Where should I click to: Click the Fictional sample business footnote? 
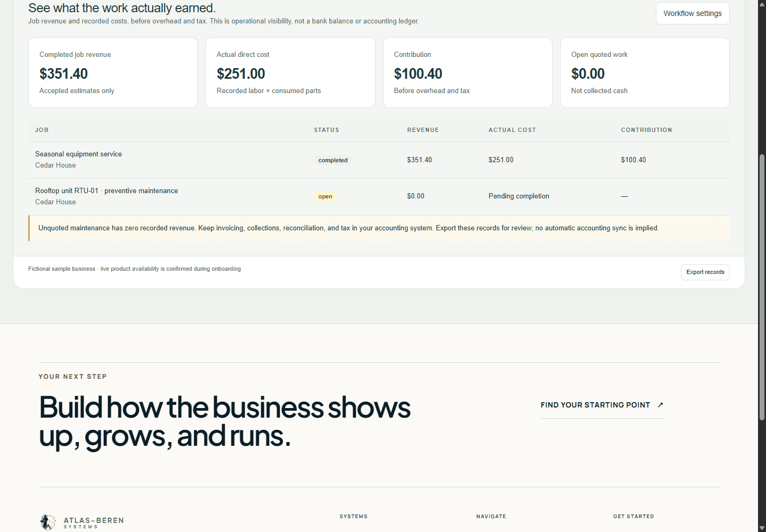[134, 269]
